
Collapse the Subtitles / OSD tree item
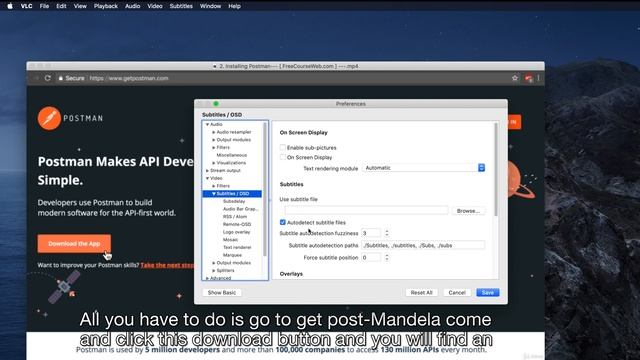[x=213, y=193]
